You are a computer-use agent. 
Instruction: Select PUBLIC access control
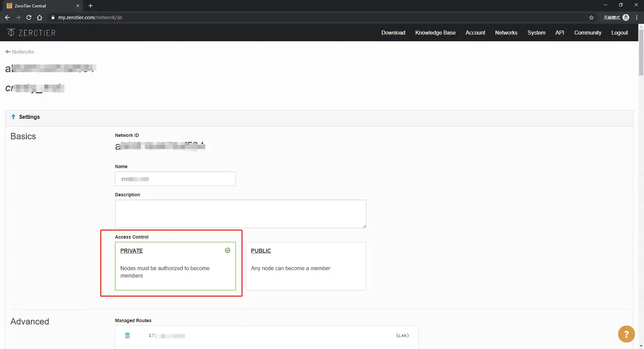click(306, 266)
